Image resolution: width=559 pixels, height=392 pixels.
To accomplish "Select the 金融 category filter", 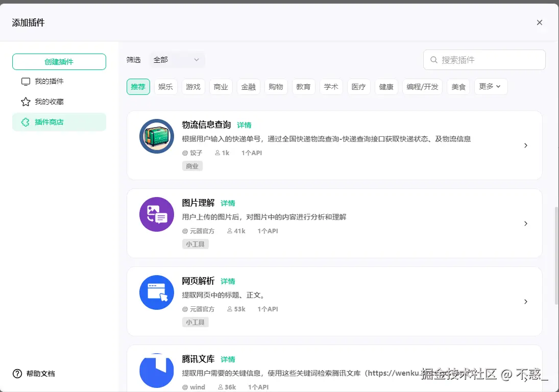I will [249, 86].
